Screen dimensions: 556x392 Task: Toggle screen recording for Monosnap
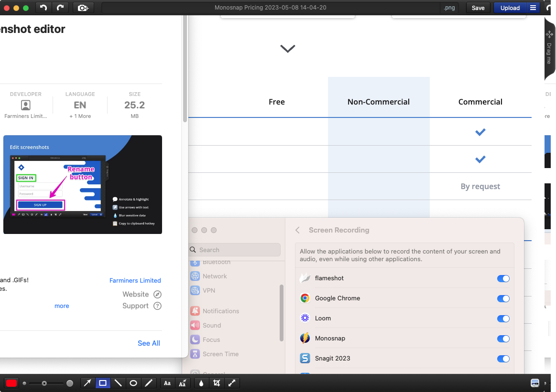coord(503,339)
